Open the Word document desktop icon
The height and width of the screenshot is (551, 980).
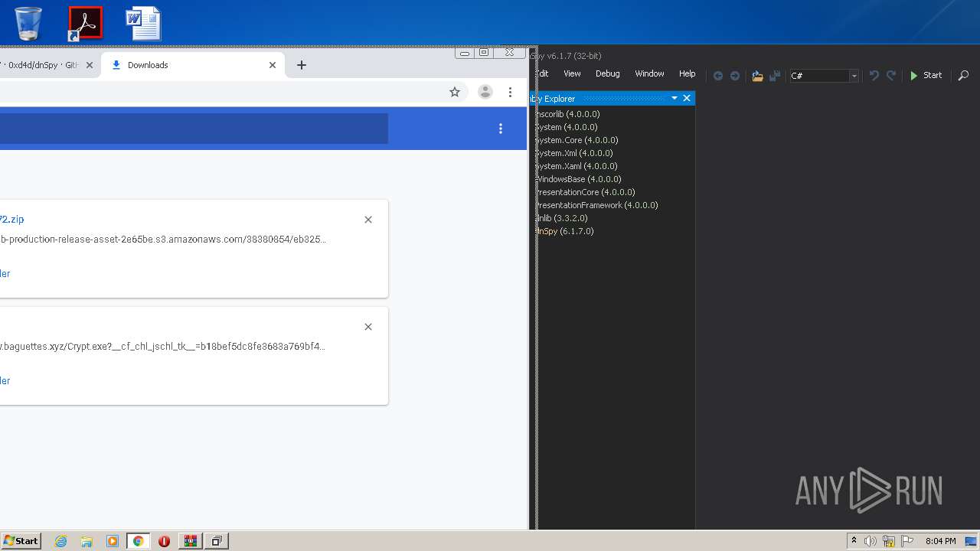click(143, 23)
